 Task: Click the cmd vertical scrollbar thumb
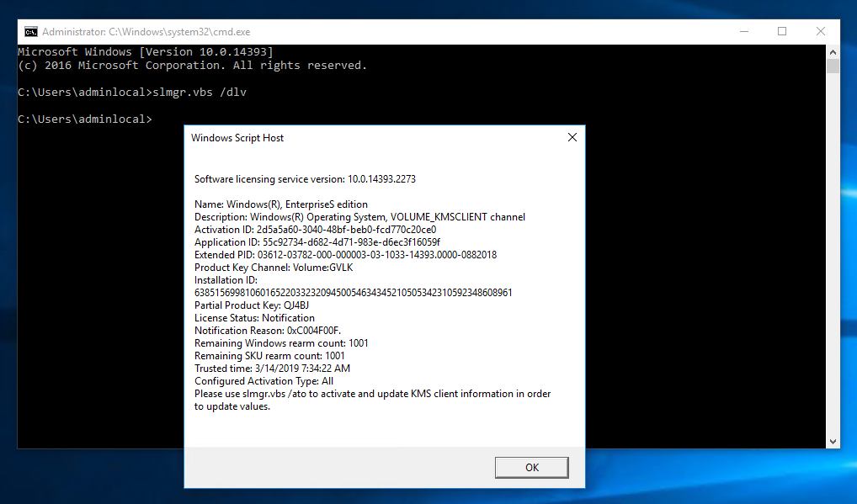click(833, 66)
